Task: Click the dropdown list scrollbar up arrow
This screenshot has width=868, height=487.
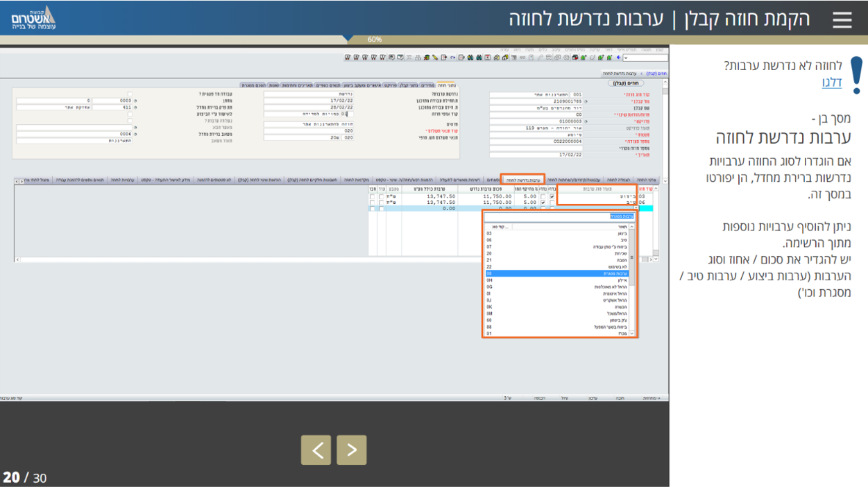Action: click(632, 227)
